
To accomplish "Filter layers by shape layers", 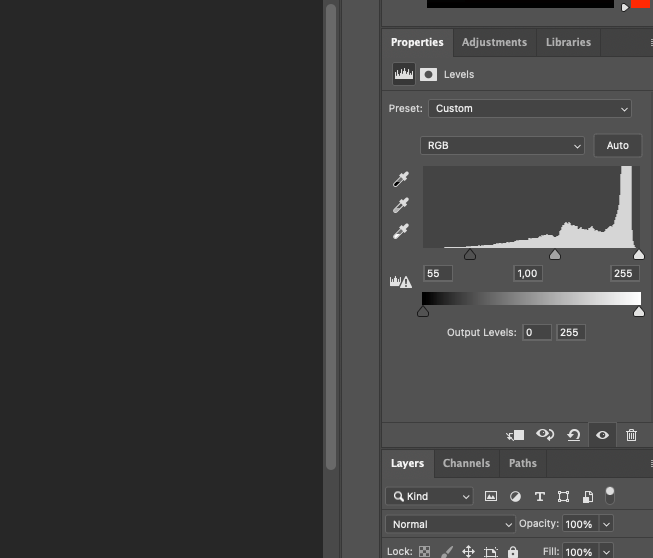I will pos(563,496).
